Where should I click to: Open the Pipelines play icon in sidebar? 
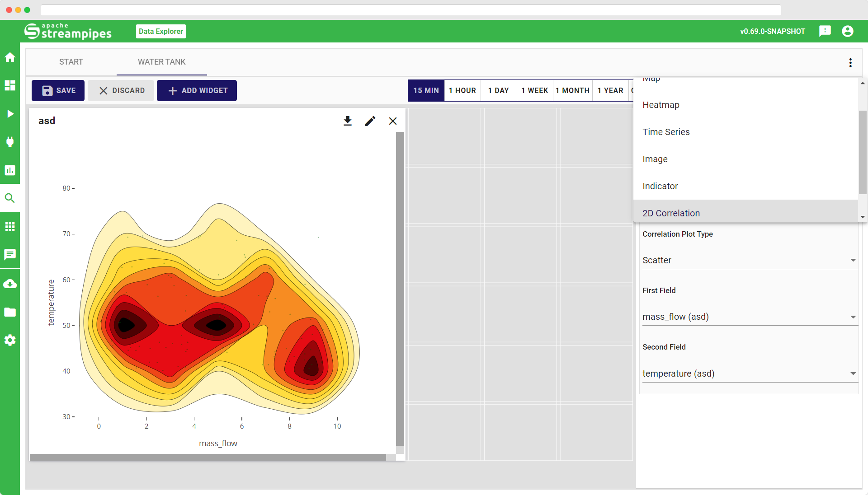(x=10, y=114)
